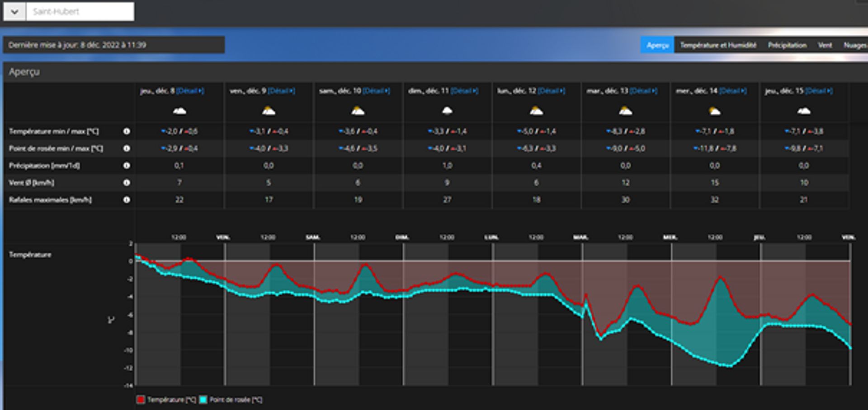Click the MAR. marker on chart timeline
This screenshot has height=410, width=868.
[x=581, y=237]
